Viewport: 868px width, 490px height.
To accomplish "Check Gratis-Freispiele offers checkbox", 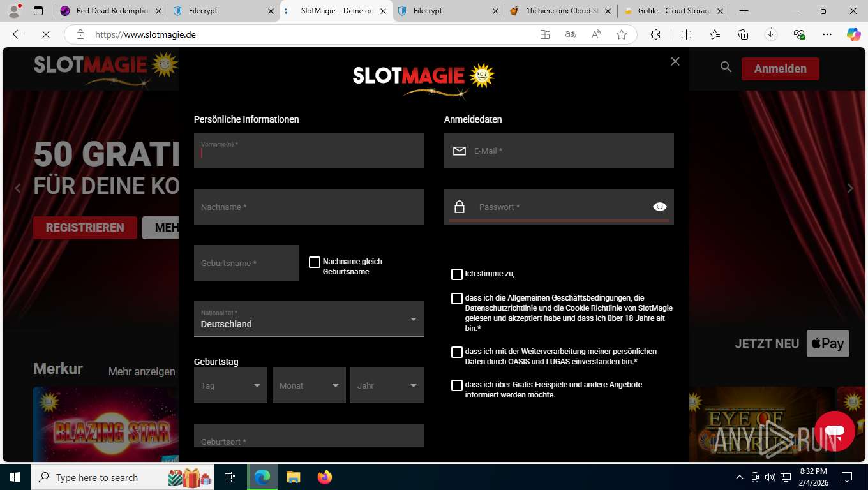I will pos(457,385).
